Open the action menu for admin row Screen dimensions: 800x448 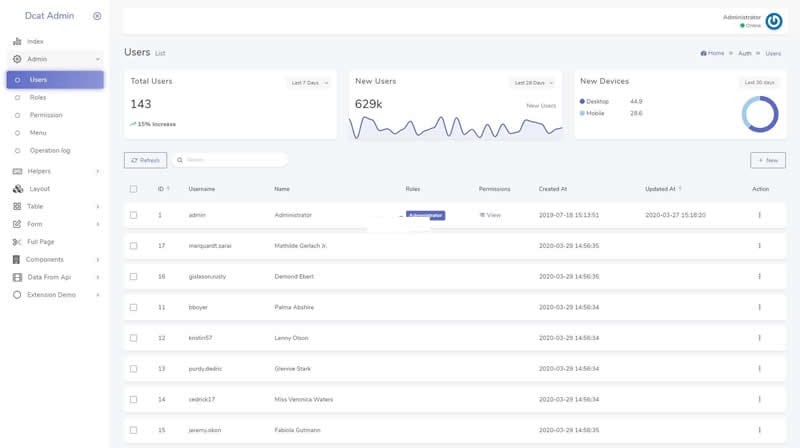click(x=760, y=215)
